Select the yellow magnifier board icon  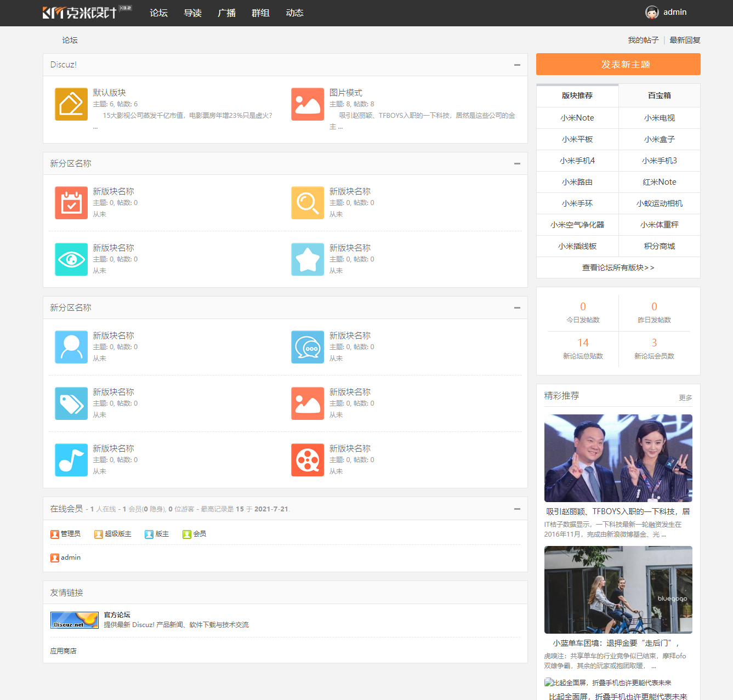coord(308,203)
